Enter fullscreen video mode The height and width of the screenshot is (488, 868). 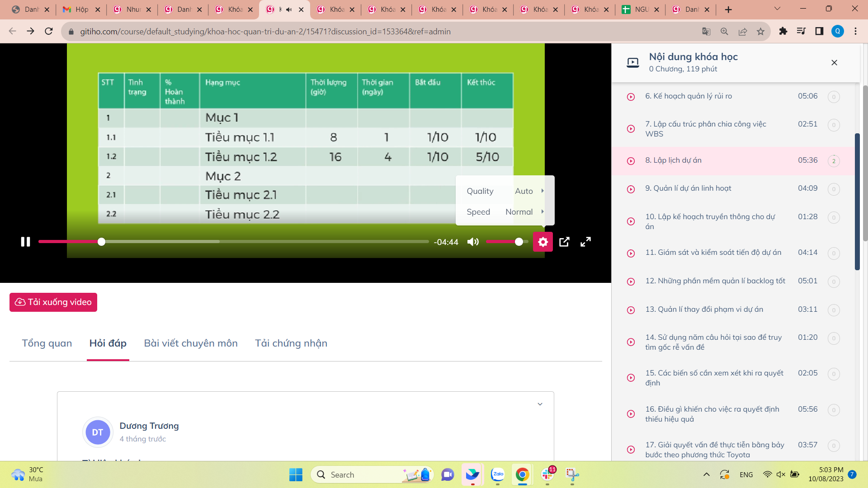pyautogui.click(x=585, y=242)
